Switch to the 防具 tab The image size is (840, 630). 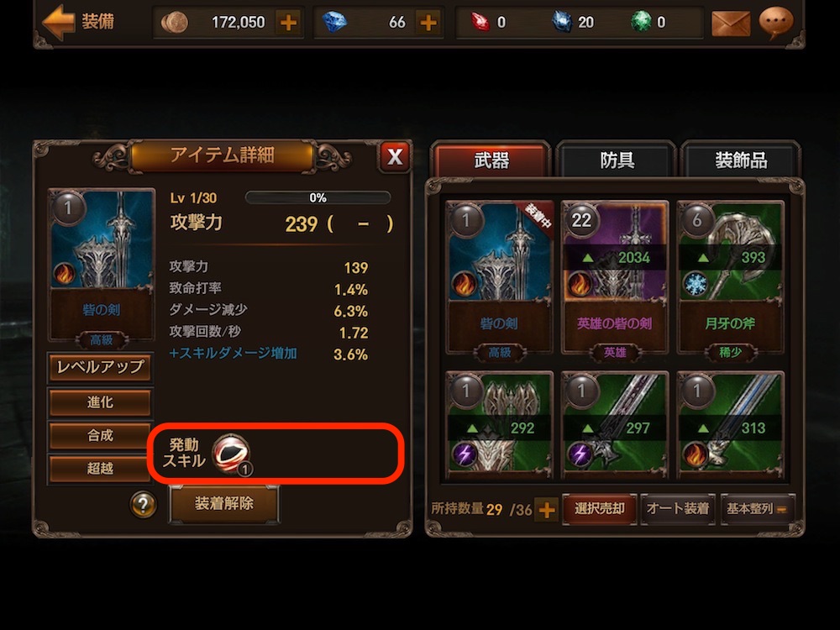click(x=617, y=160)
